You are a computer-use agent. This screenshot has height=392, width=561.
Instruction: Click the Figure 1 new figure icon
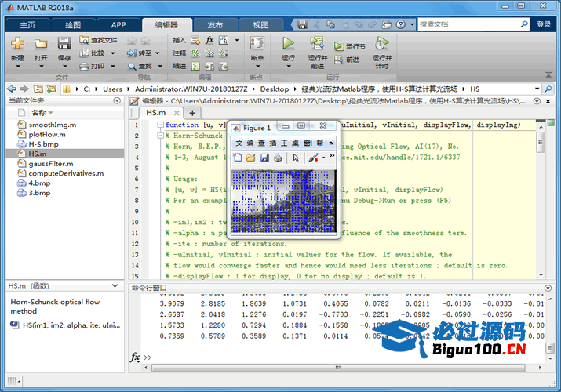237,158
